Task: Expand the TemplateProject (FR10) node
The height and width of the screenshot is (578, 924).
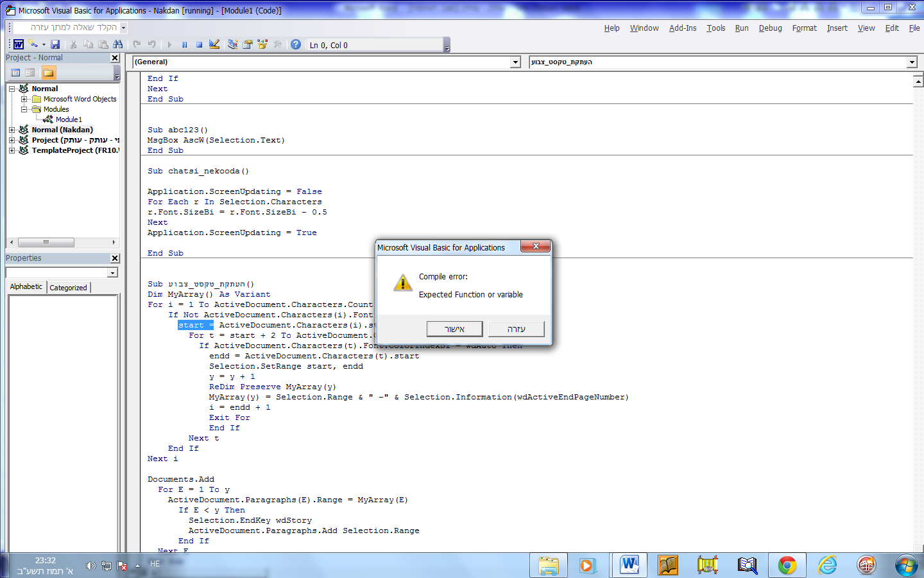Action: [x=12, y=150]
